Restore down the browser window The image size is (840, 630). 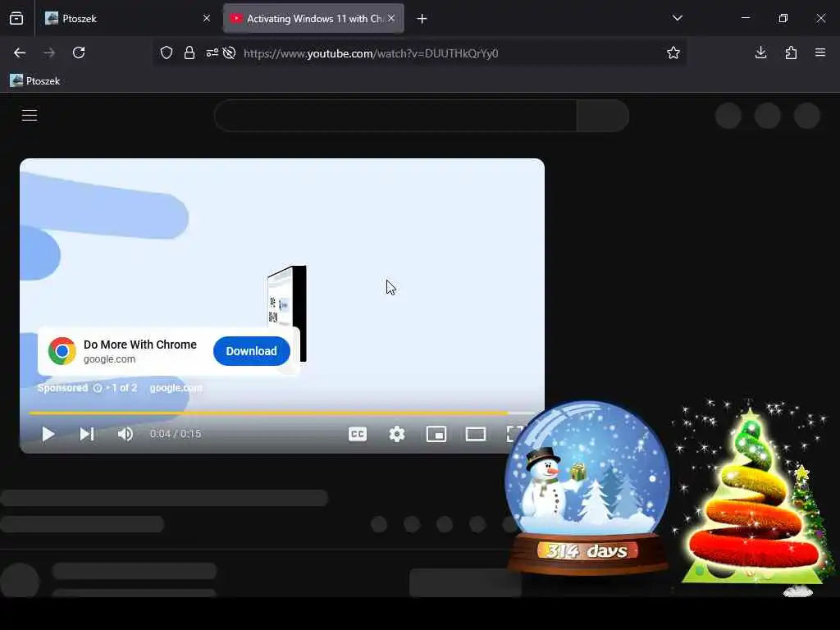[x=783, y=18]
